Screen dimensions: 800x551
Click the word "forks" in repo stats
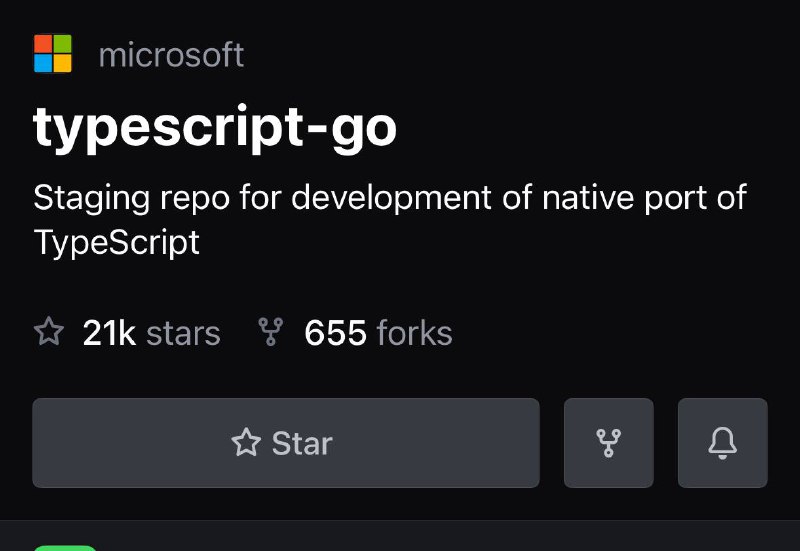point(414,333)
